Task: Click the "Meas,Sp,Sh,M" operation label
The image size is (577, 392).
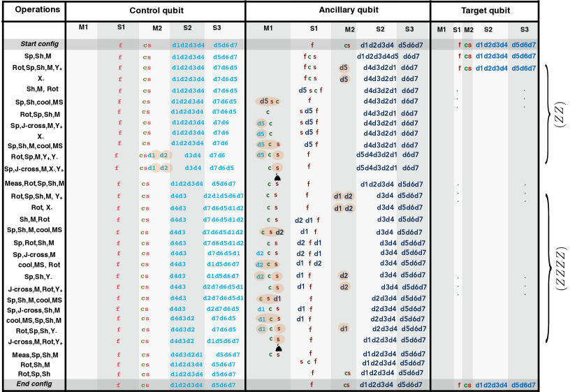Action: tap(36, 355)
